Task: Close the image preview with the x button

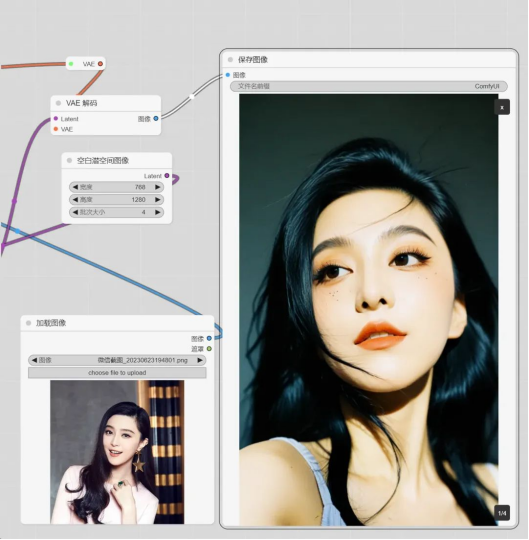Action: pos(502,107)
